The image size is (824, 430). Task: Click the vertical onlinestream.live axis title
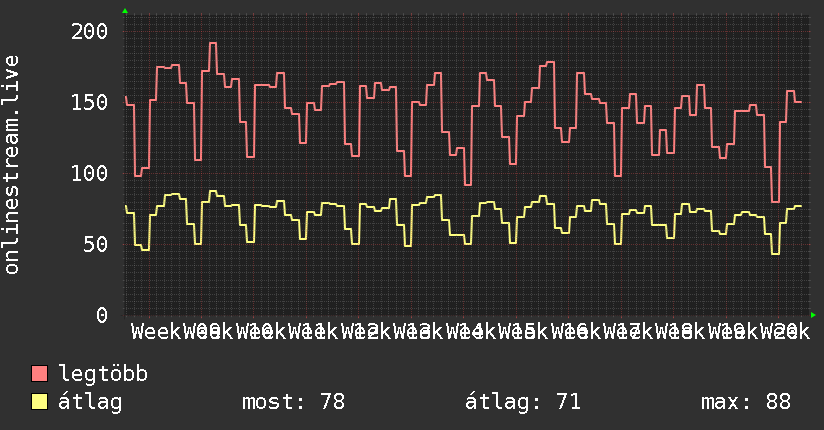12,165
